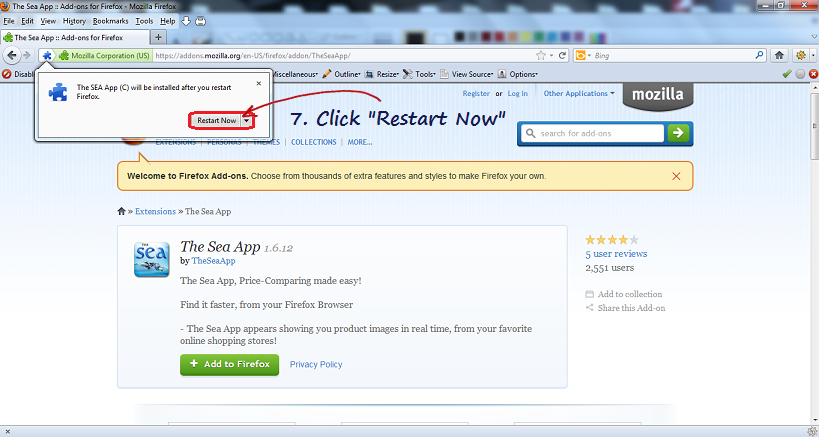The image size is (819, 437).
Task: Open the dropdown arrow beside the flower extension icon
Action: [x=812, y=55]
